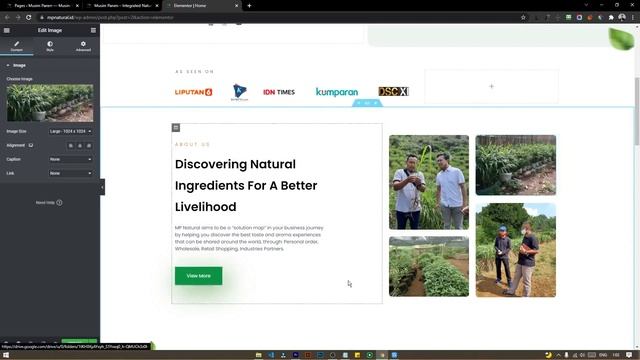The height and width of the screenshot is (360, 640).
Task: Select the IDN Times logo
Action: pyautogui.click(x=279, y=92)
